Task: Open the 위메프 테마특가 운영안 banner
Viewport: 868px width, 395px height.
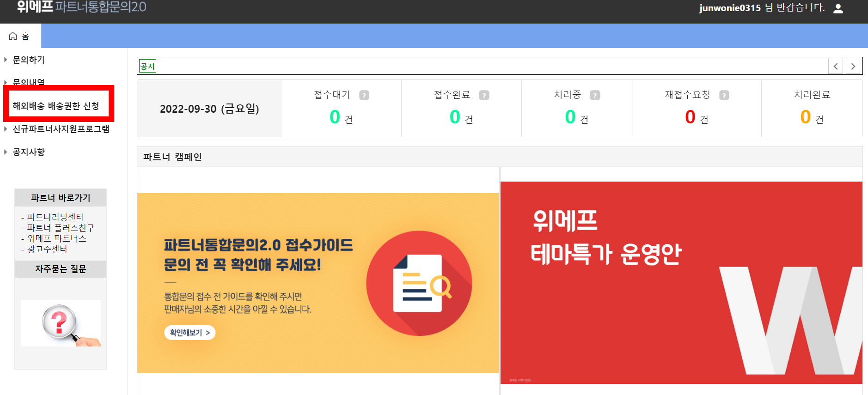Action: point(681,283)
